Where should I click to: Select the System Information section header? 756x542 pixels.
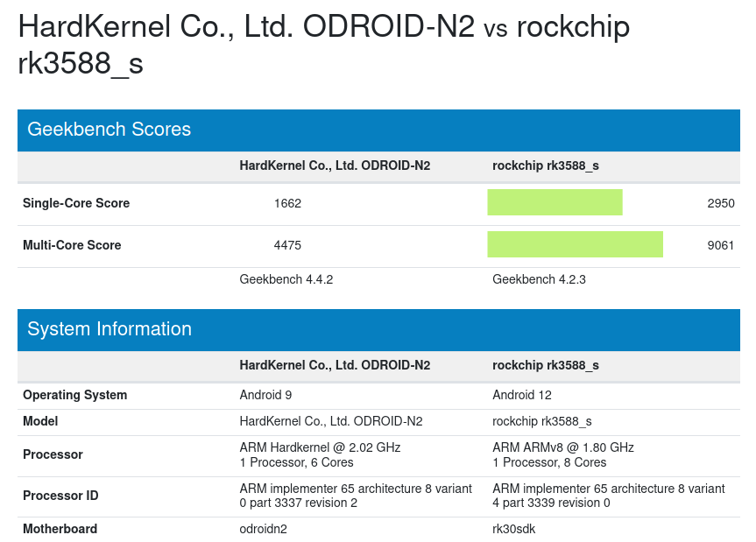pos(378,330)
